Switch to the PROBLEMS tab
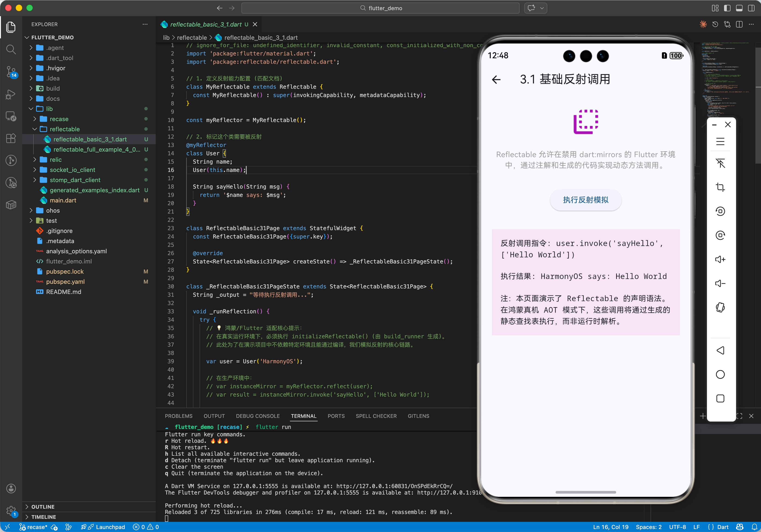Image resolution: width=761 pixels, height=532 pixels. click(178, 416)
